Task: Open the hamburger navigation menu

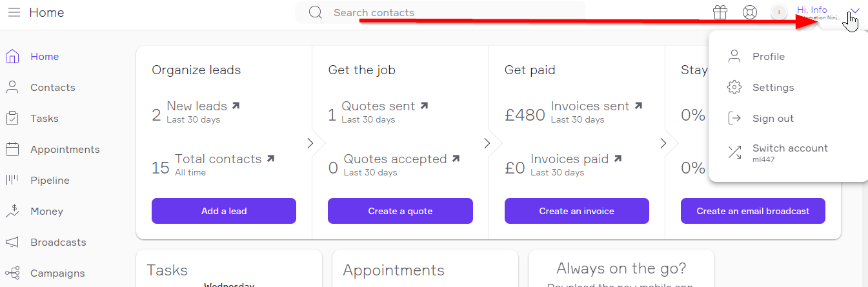Action: 14,12
